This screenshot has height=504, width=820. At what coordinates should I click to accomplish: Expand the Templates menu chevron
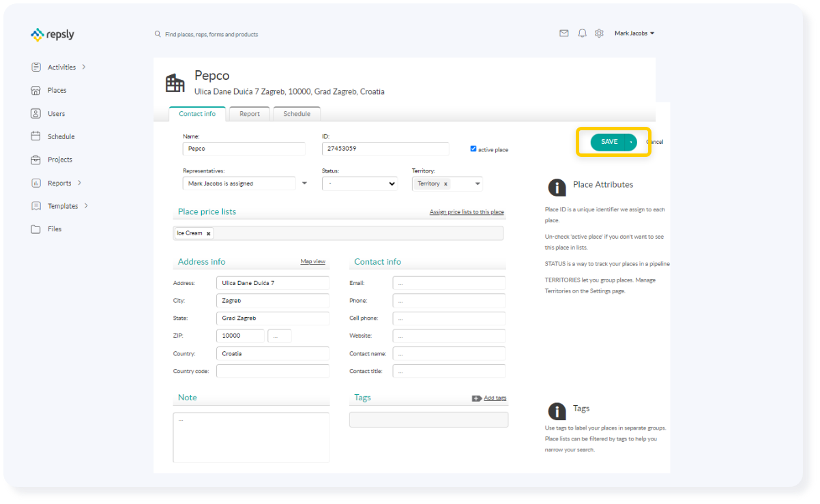[86, 206]
